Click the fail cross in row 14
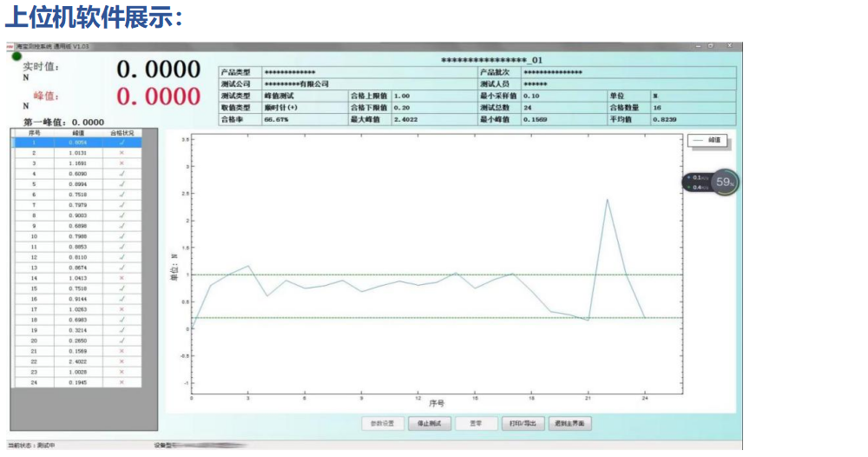 [122, 278]
